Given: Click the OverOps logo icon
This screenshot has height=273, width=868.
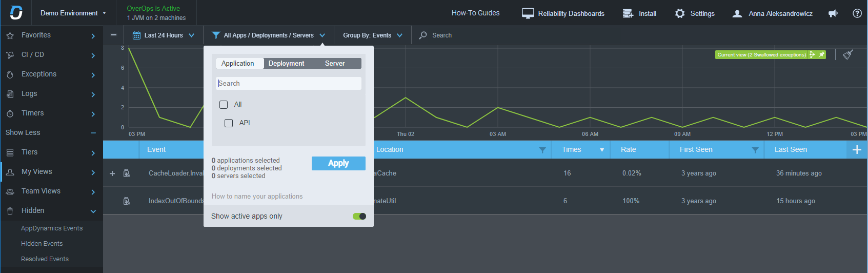Looking at the screenshot, I should pos(16,12).
